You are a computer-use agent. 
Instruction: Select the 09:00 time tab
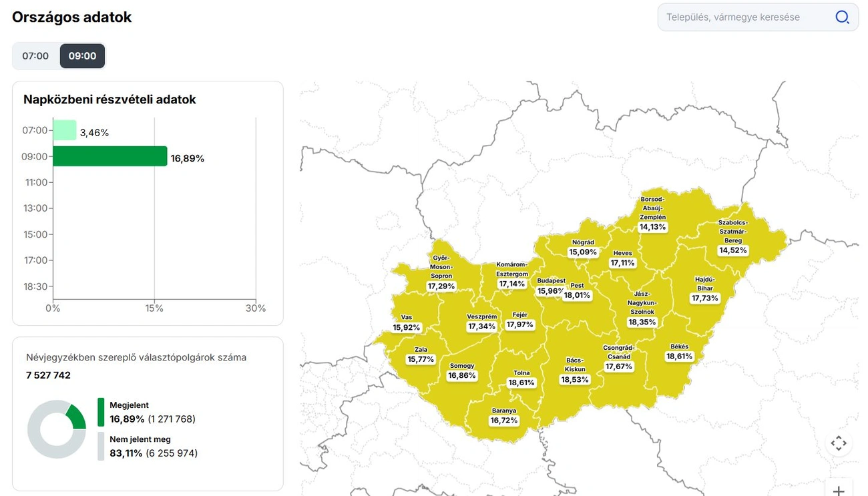[82, 56]
